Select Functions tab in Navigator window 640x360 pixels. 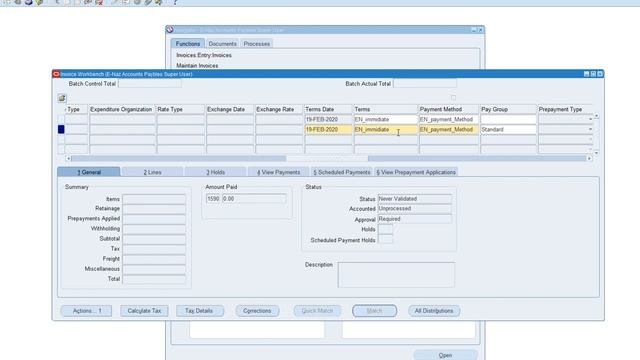pos(188,44)
